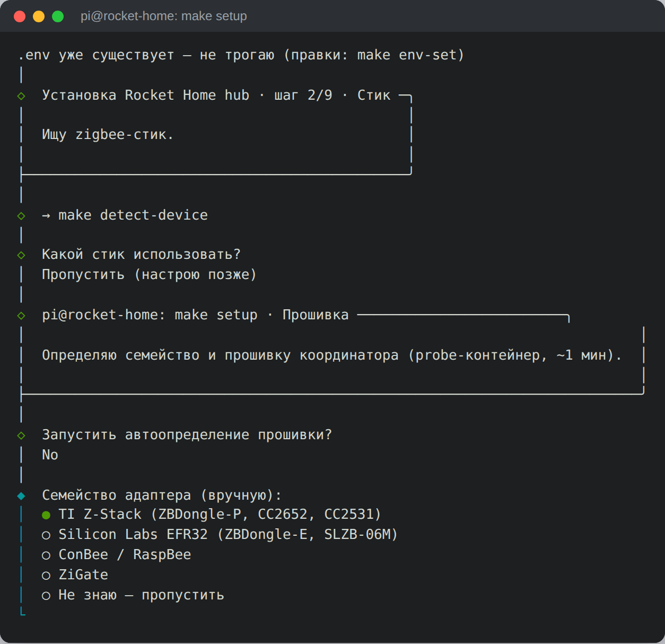Click the diamond before 'Установка Rocket Home hub'
Screen dimensions: 665x644
pyautogui.click(x=21, y=96)
